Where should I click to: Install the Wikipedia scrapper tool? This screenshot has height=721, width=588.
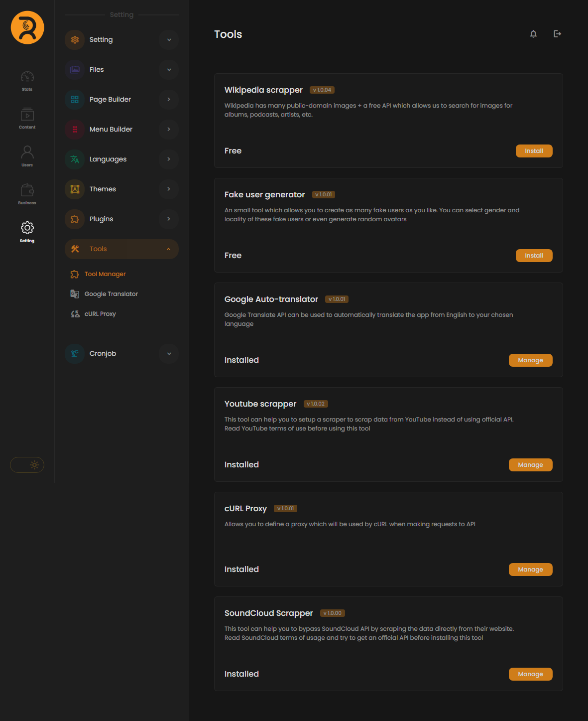tap(534, 151)
